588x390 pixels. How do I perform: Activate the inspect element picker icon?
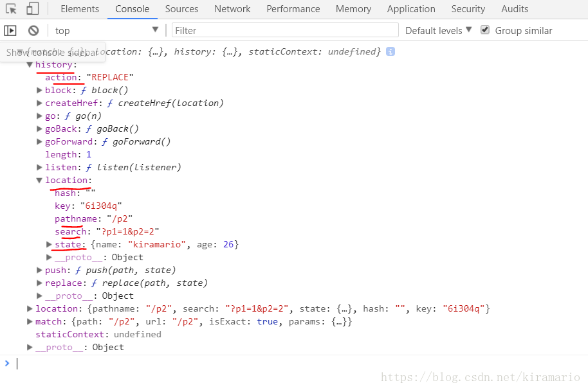11,8
